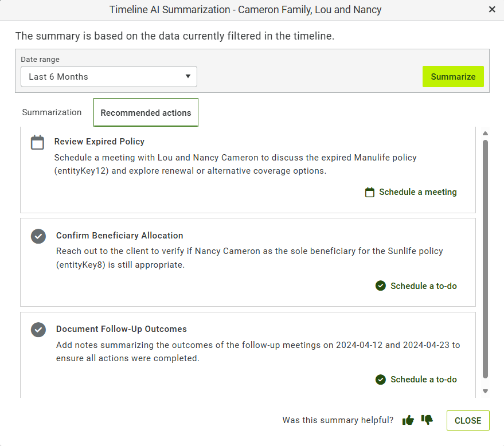Select the Last 6 Months combo box
This screenshot has width=504, height=446.
(x=108, y=76)
